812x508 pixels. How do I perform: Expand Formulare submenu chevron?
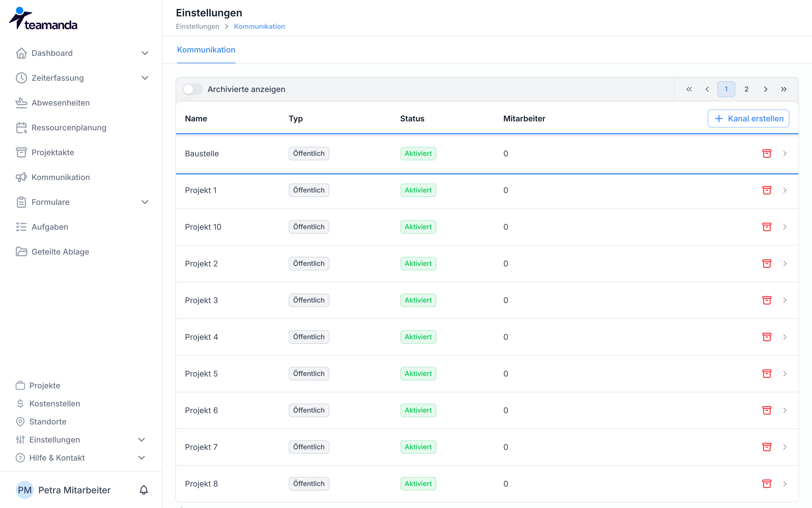[x=145, y=202]
